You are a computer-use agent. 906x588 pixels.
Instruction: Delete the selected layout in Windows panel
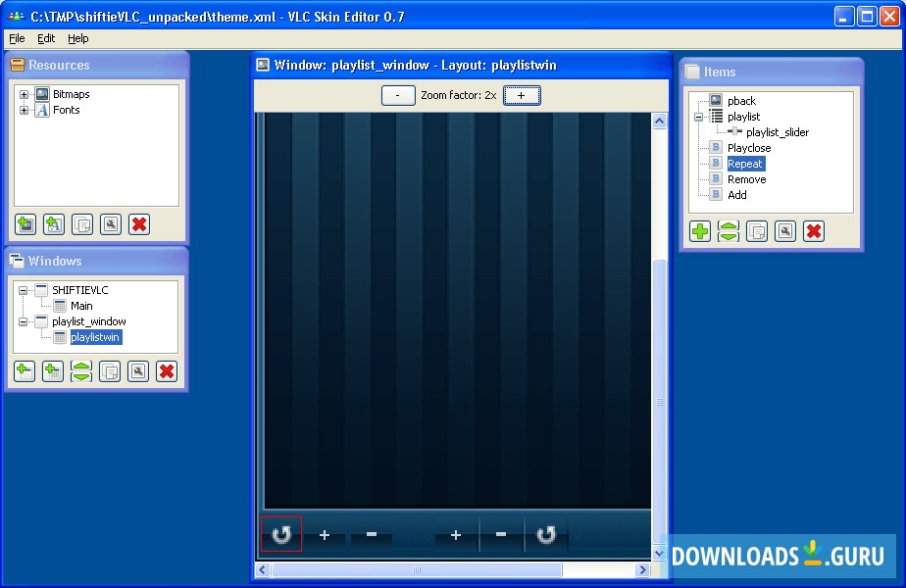tap(167, 371)
